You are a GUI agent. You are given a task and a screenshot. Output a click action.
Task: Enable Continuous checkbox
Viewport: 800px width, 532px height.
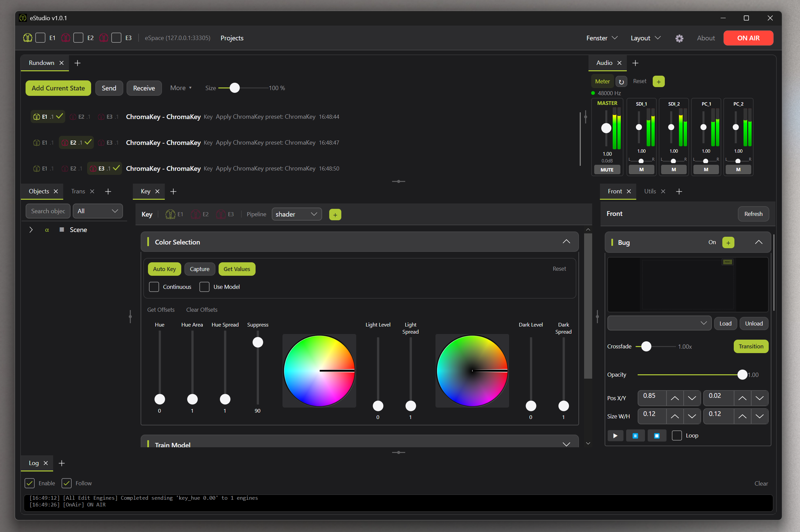click(154, 287)
